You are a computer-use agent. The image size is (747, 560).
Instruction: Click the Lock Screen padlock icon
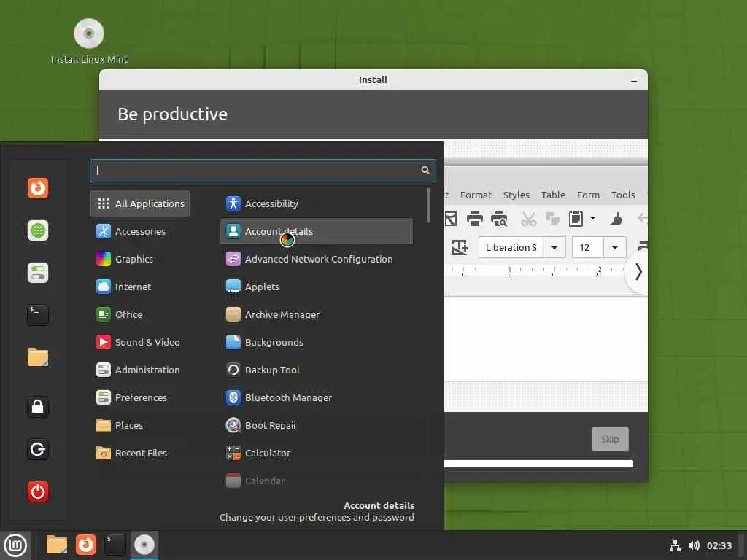(x=38, y=407)
